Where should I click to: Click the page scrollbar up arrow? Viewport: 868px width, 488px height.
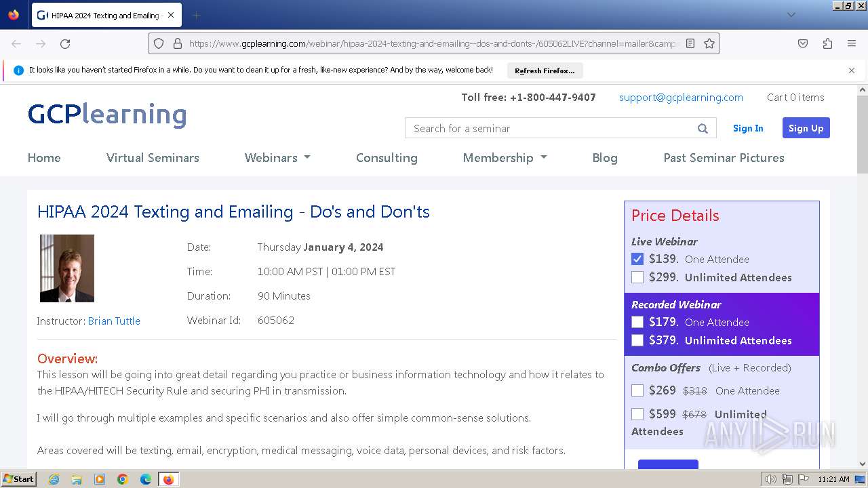863,89
